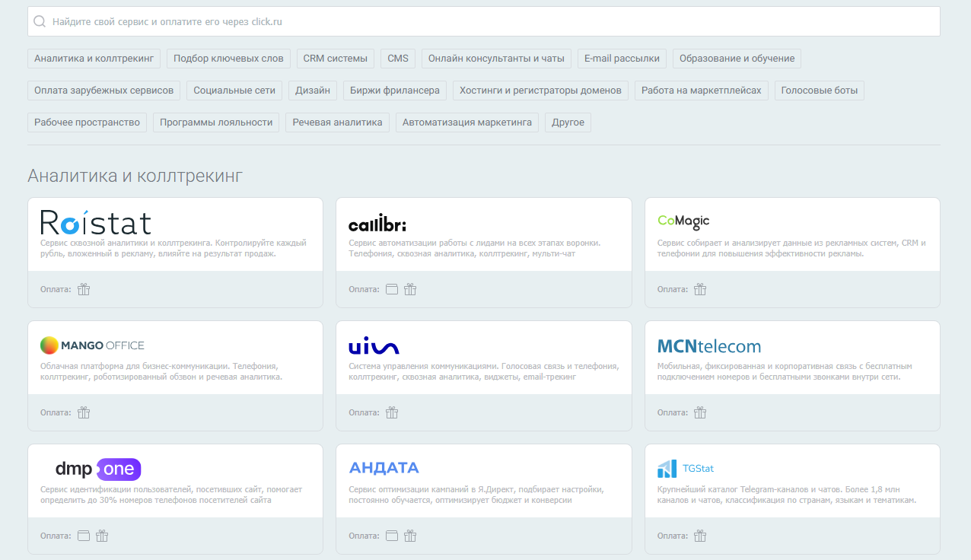Select "Оплата зарубежных сервисов" tag

104,91
